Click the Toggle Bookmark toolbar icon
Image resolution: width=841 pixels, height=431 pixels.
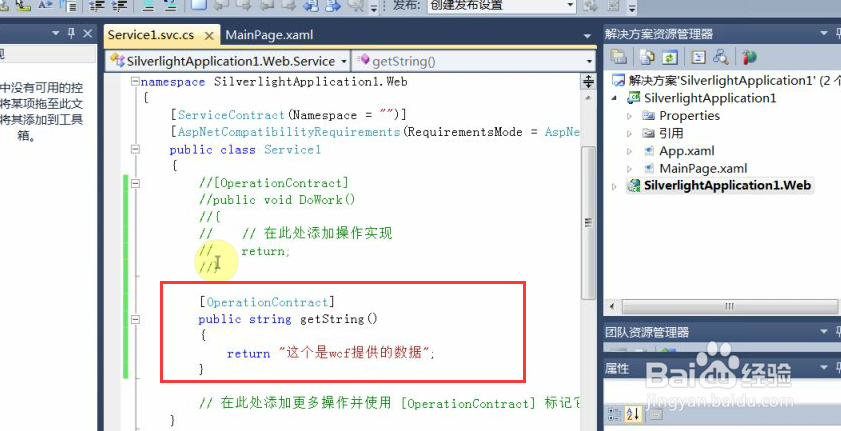point(199,5)
